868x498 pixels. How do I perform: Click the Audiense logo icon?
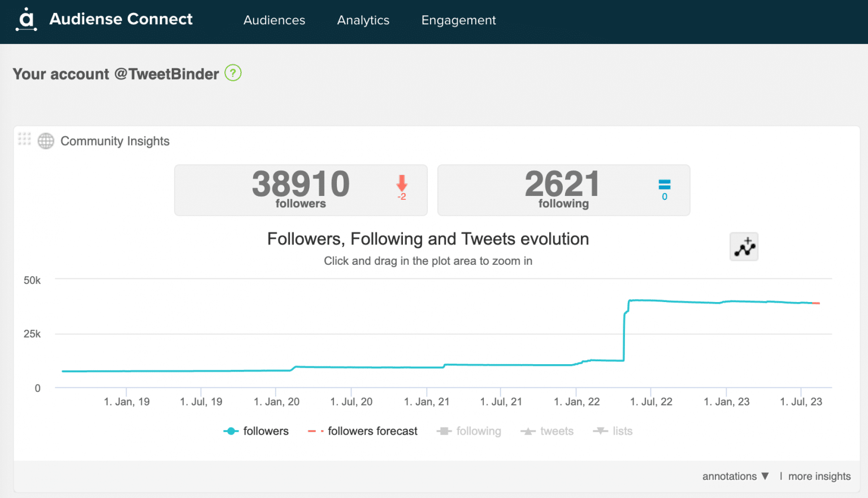tap(26, 20)
